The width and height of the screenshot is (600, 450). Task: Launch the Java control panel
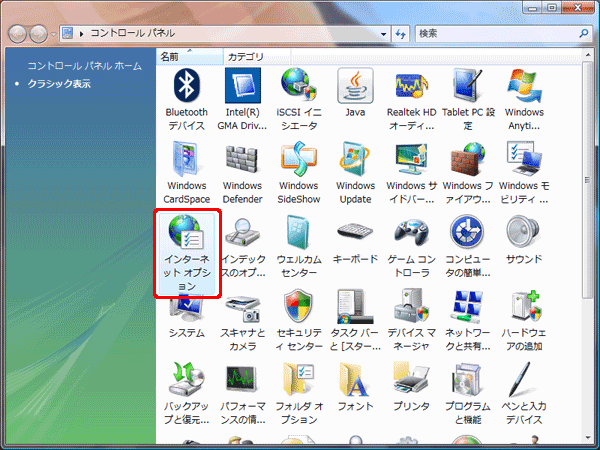click(x=355, y=93)
